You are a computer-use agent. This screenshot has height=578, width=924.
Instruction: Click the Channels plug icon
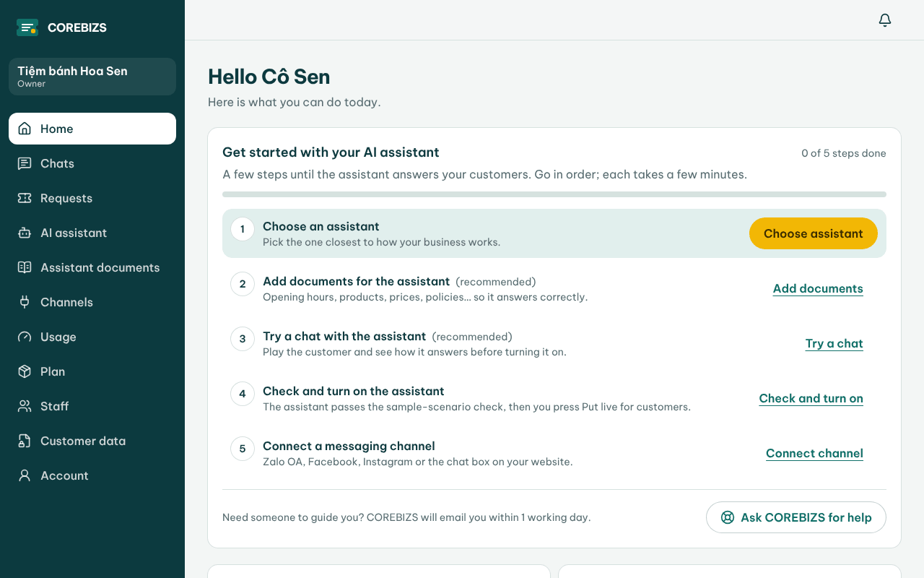tap(25, 302)
